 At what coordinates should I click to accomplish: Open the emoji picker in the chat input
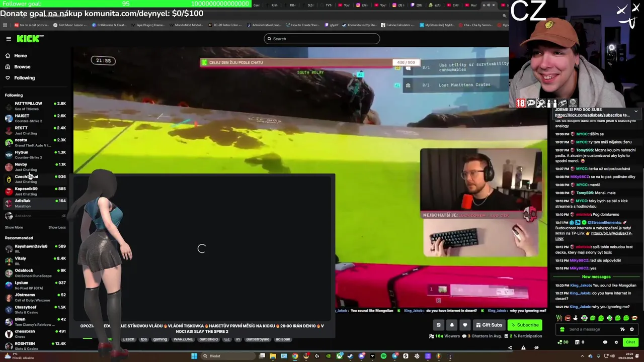[x=632, y=329]
